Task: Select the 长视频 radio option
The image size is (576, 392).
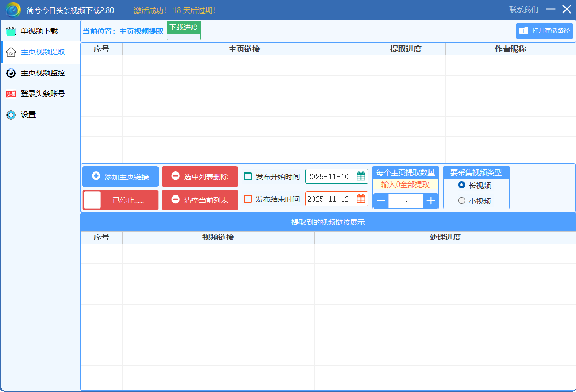Action: pyautogui.click(x=461, y=185)
